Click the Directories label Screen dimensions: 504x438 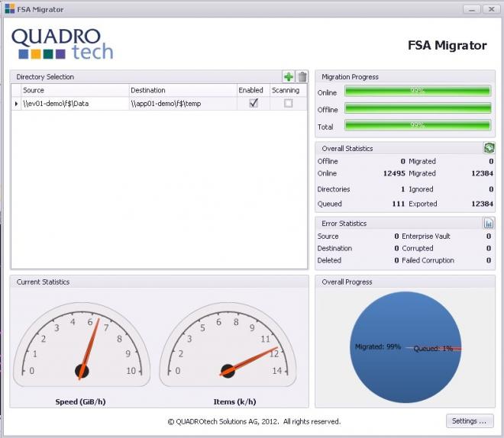[333, 189]
